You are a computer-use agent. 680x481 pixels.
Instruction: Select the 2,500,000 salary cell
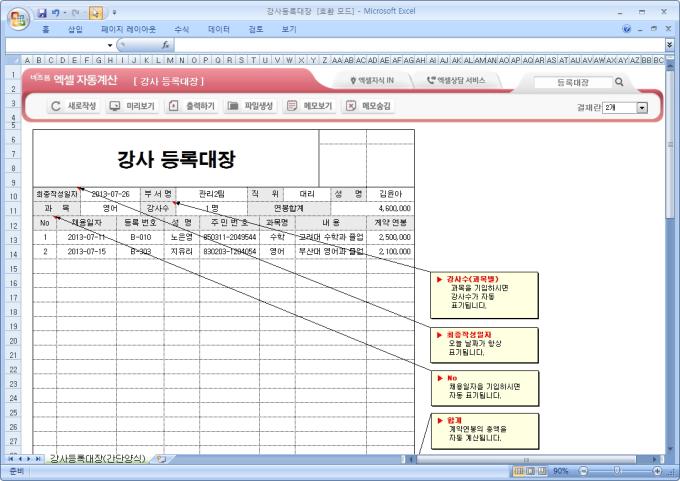click(390, 237)
